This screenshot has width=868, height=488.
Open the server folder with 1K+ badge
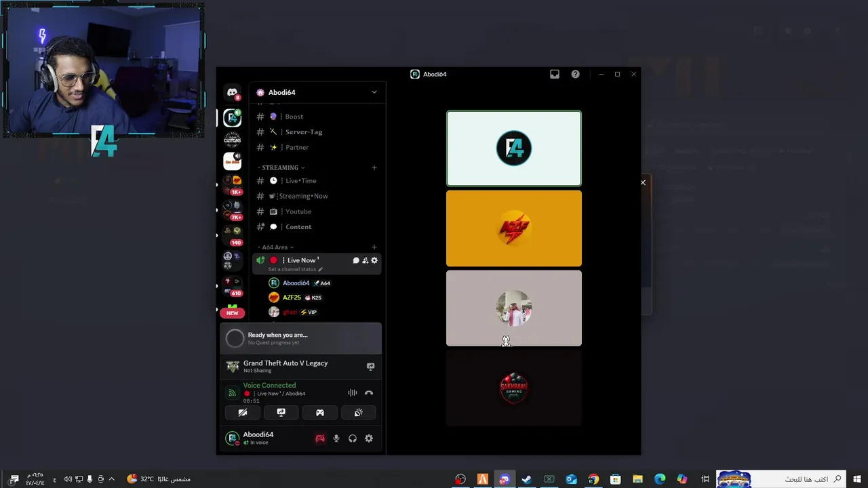[x=233, y=184]
